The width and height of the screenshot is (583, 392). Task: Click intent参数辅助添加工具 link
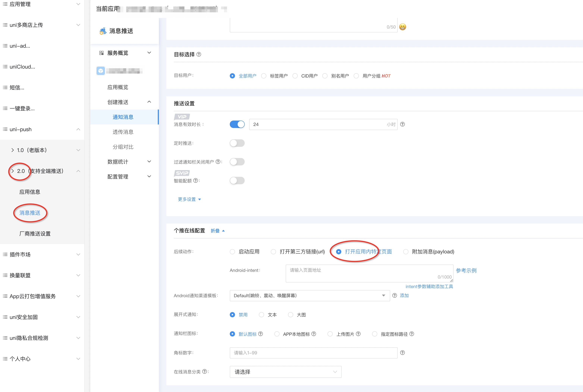point(429,287)
